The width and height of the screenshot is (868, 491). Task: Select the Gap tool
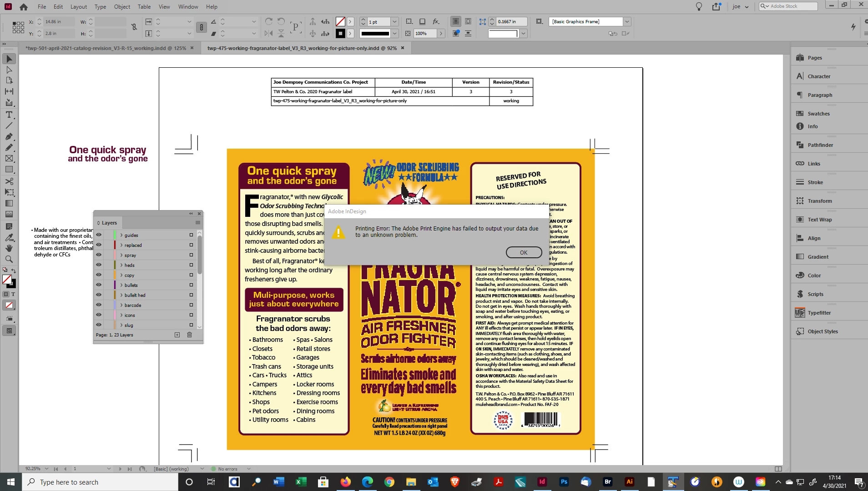click(x=9, y=91)
